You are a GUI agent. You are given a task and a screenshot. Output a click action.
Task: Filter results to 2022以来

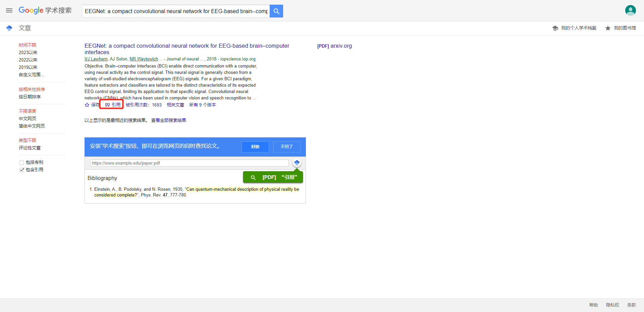click(28, 60)
